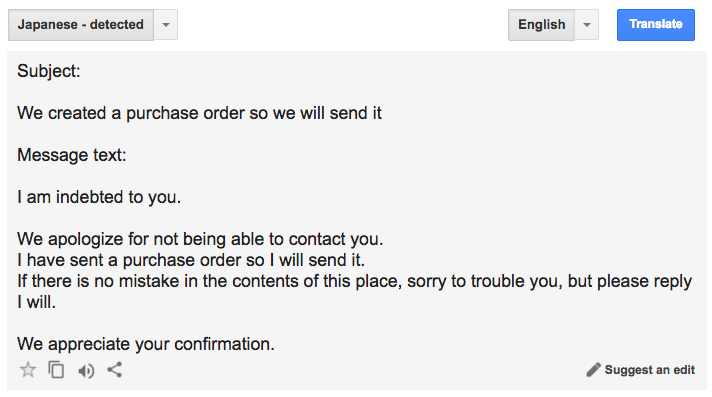Click the sentence I am indebted to you.
The image size is (712, 397).
99,197
